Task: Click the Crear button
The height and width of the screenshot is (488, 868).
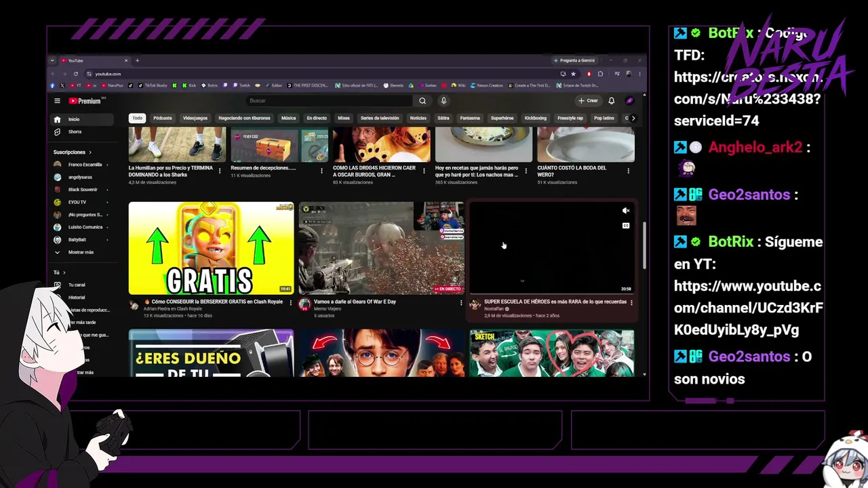Action: click(x=588, y=101)
